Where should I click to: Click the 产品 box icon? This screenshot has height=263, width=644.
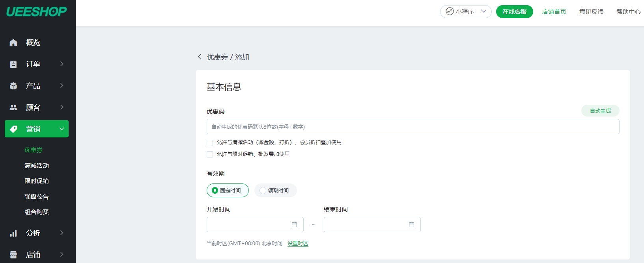point(13,86)
